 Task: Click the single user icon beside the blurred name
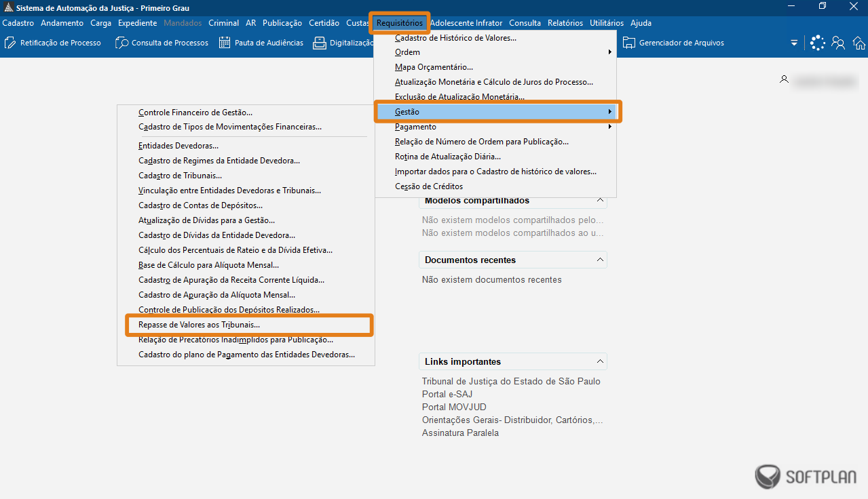(784, 80)
